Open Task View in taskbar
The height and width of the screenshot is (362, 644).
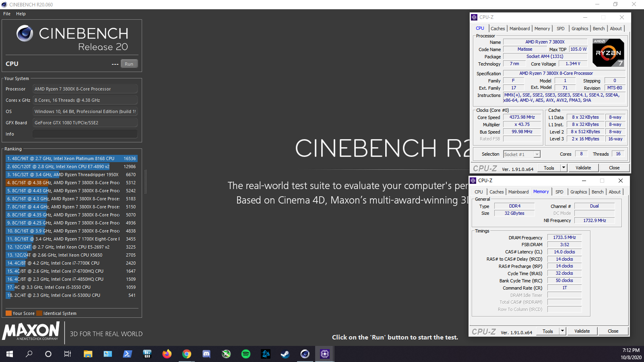coord(68,354)
